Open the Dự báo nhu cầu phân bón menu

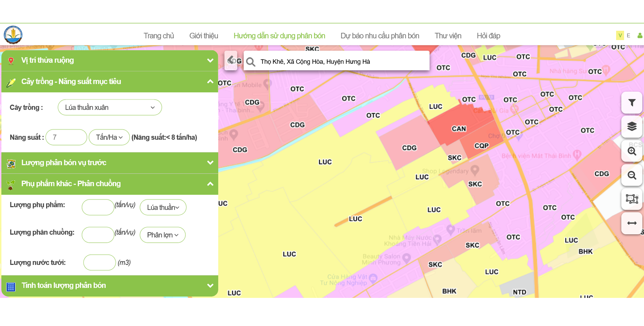pos(380,36)
